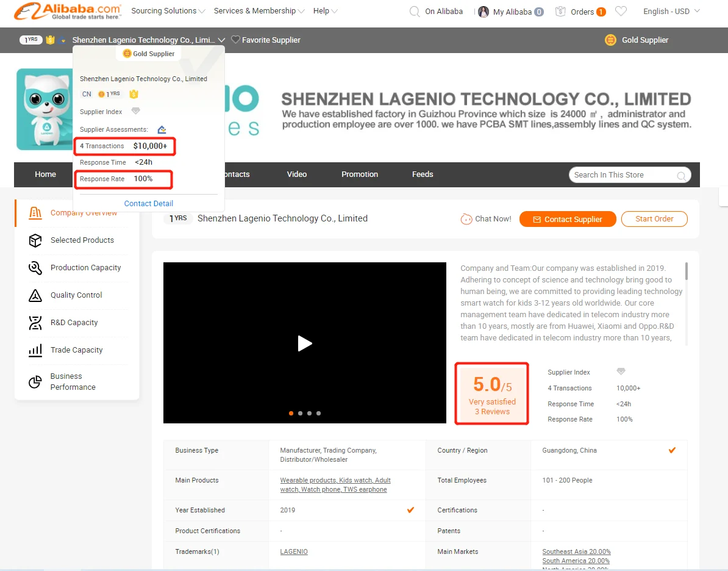The height and width of the screenshot is (571, 728).
Task: Go to Production Capacity section
Action: [86, 268]
